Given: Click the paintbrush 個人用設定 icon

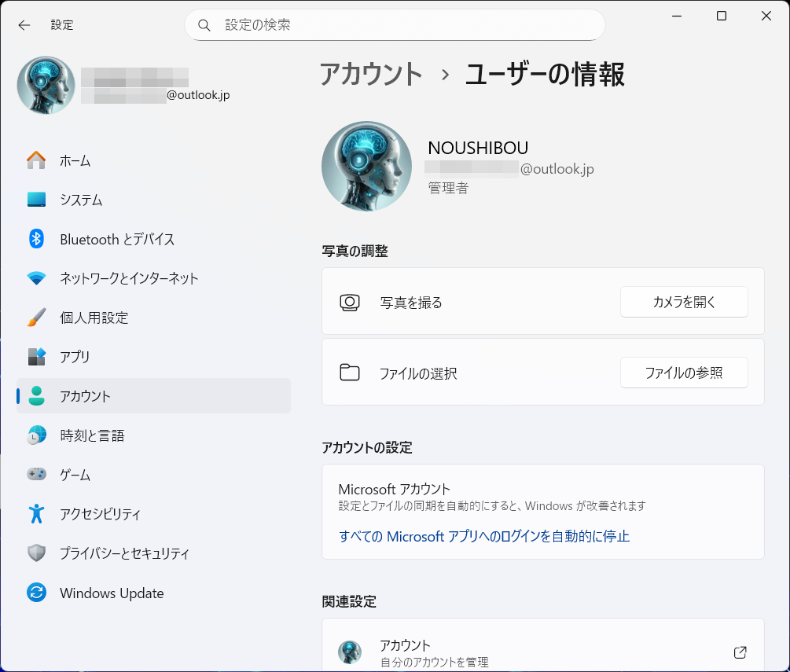Looking at the screenshot, I should (x=36, y=318).
